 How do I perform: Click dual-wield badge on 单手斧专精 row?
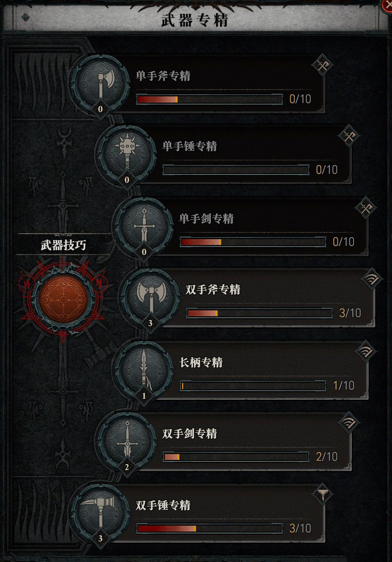(323, 65)
